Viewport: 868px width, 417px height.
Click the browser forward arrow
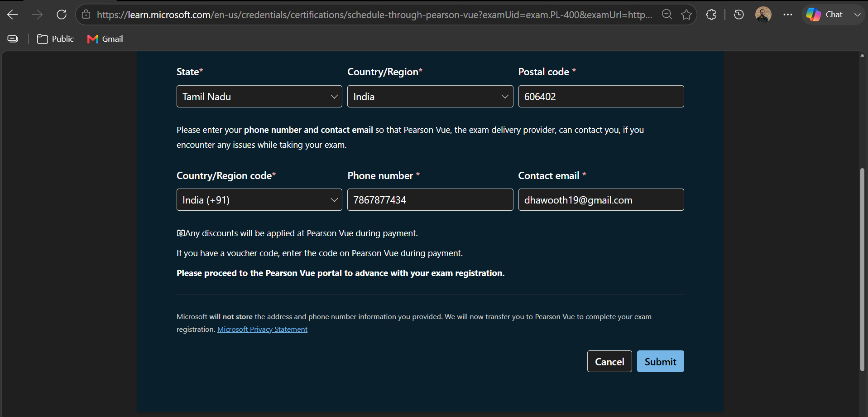(x=37, y=15)
